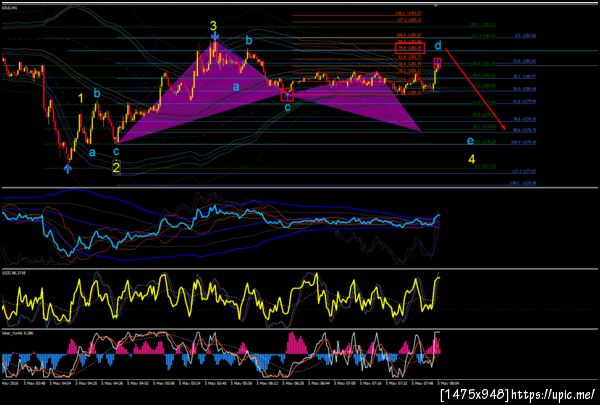
Task: Select the red downward trend arrow line
Action: pyautogui.click(x=476, y=90)
